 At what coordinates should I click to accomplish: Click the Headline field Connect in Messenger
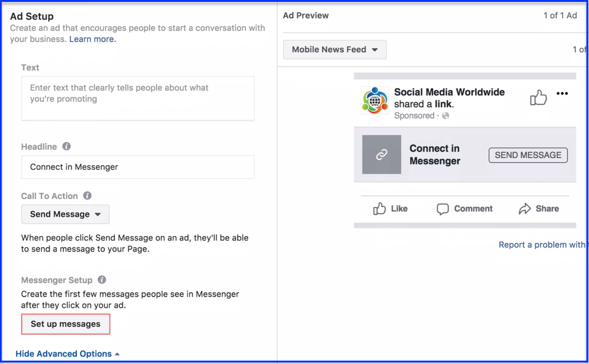[x=138, y=167]
